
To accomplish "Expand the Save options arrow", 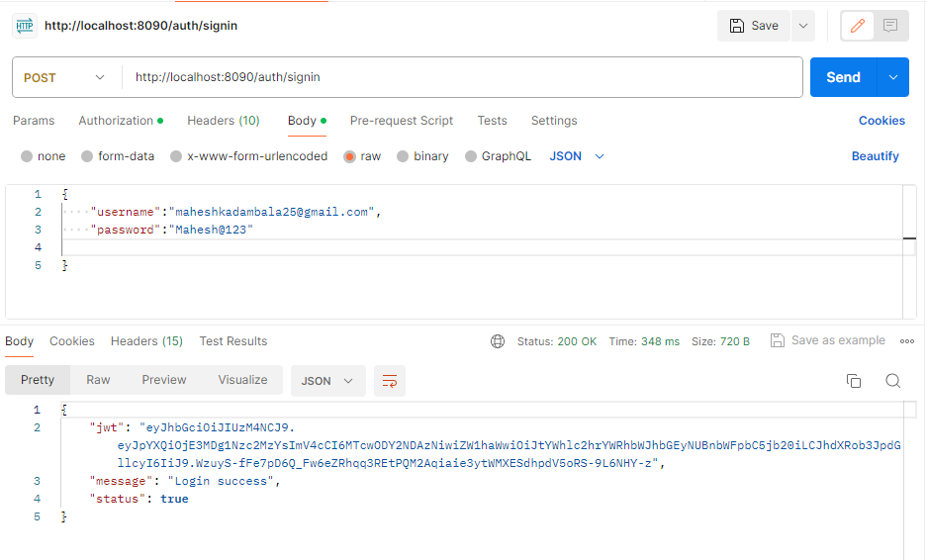I will [802, 26].
